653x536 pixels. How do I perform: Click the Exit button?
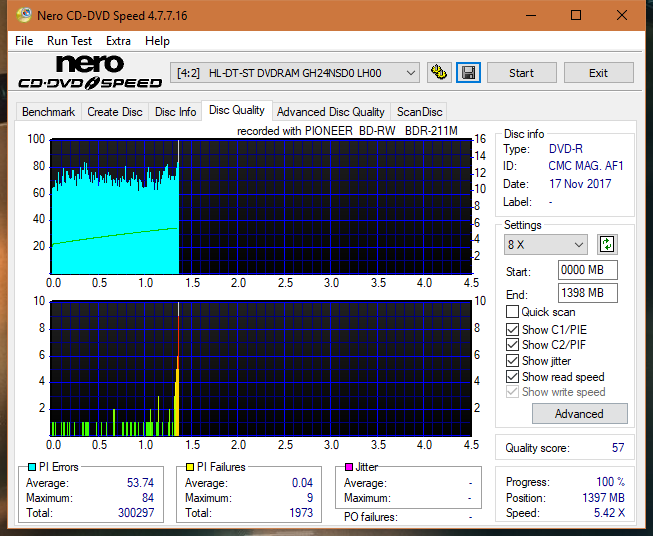[598, 73]
